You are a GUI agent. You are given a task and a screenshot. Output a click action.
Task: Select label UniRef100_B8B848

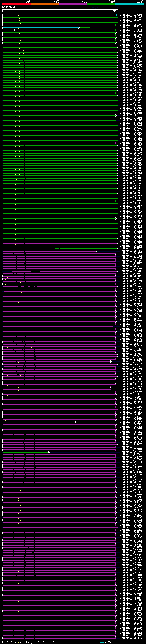pos(131,48)
